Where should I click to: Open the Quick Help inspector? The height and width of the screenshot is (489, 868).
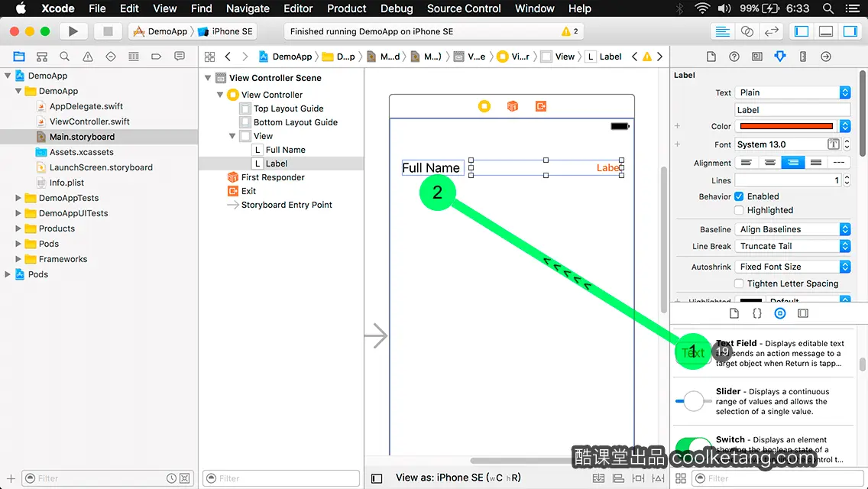click(x=734, y=57)
